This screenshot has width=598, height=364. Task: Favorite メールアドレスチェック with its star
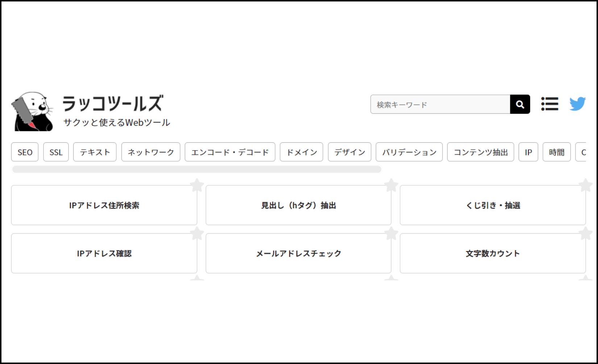(391, 234)
